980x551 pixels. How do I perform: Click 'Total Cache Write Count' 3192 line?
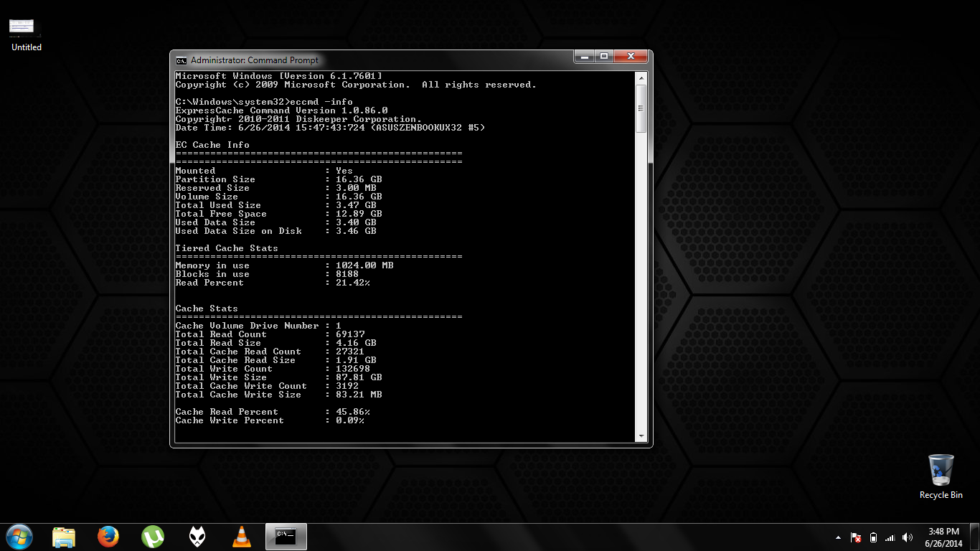pos(267,386)
